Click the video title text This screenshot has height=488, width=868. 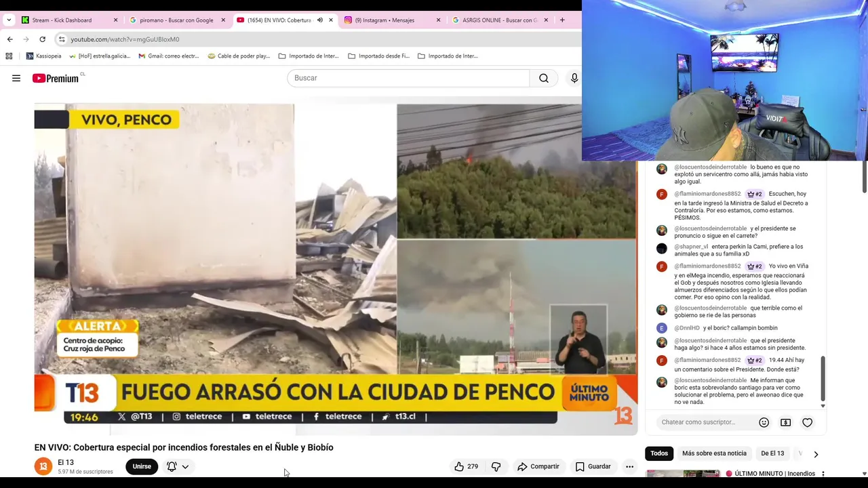(184, 447)
